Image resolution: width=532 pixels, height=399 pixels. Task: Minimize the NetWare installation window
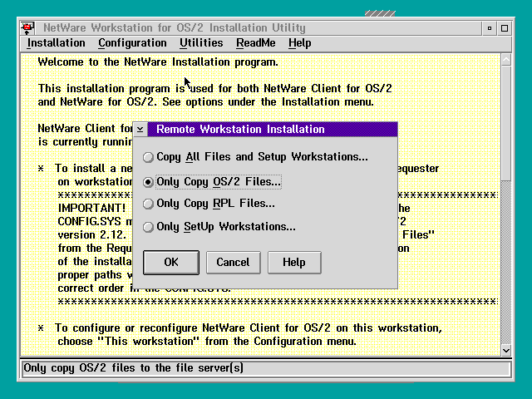pyautogui.click(x=490, y=28)
